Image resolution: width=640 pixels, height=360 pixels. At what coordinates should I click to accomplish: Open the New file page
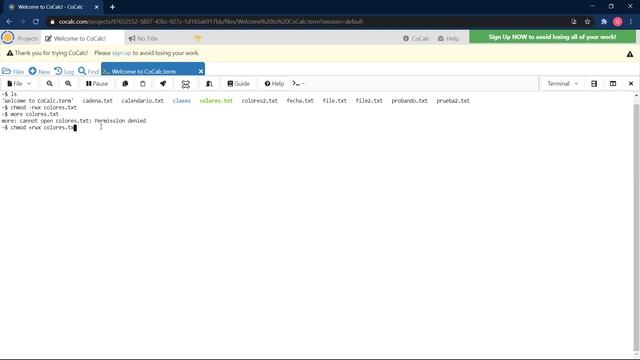(x=39, y=71)
